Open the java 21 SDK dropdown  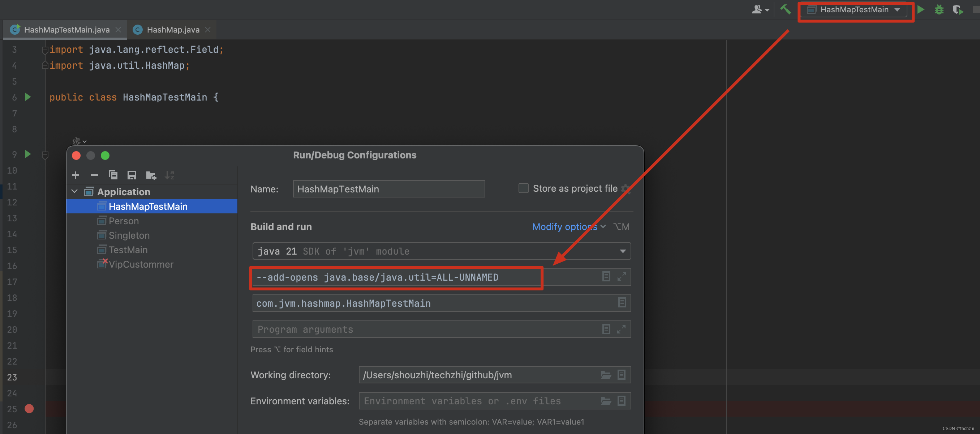622,251
